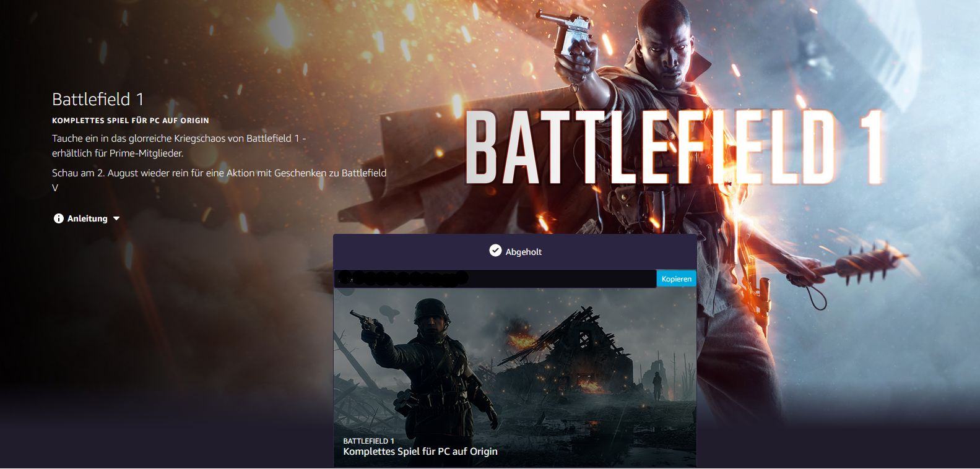Viewport: 980px width, 469px height.
Task: Click the small BATTLEFIELD 1 card label
Action: 369,441
